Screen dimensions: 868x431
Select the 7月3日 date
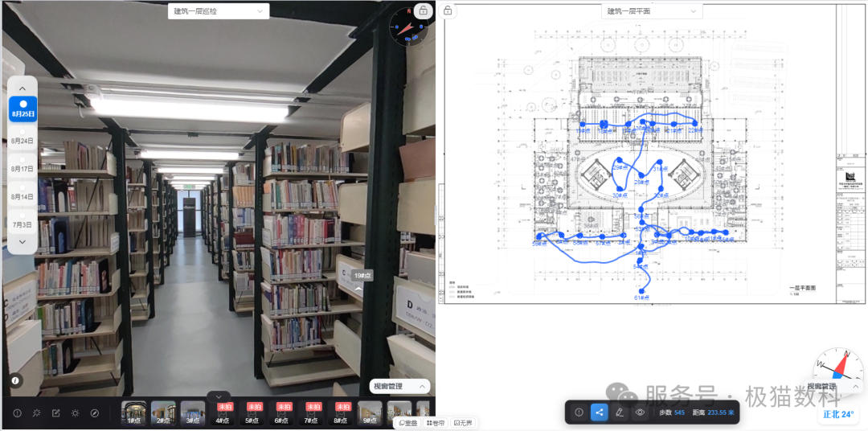point(23,222)
